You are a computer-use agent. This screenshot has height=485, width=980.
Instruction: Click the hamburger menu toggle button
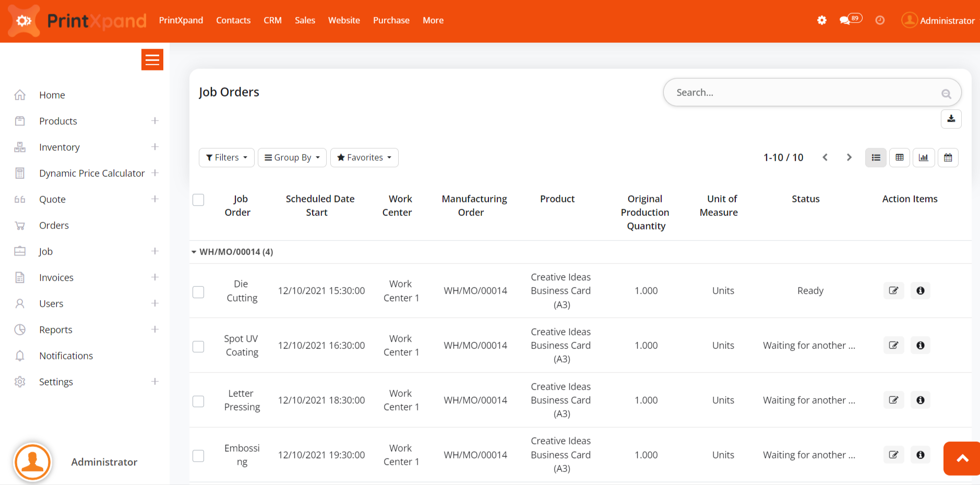click(x=152, y=60)
